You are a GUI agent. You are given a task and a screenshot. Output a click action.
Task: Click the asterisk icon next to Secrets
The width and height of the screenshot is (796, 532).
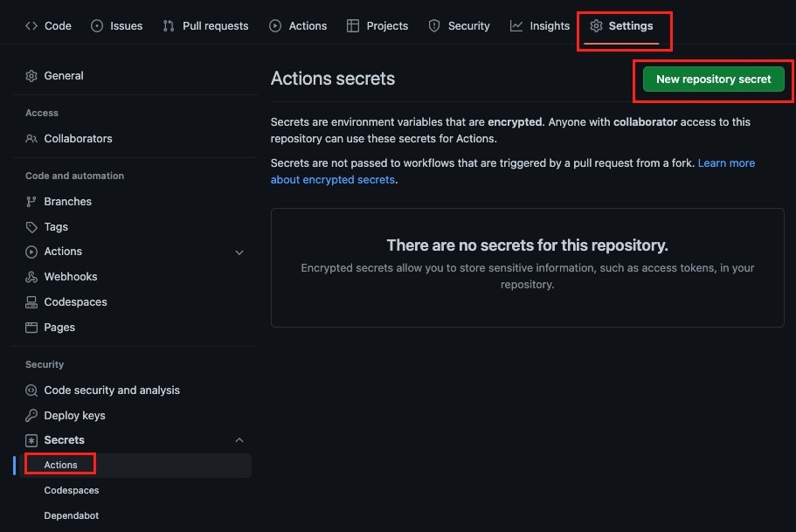click(31, 440)
